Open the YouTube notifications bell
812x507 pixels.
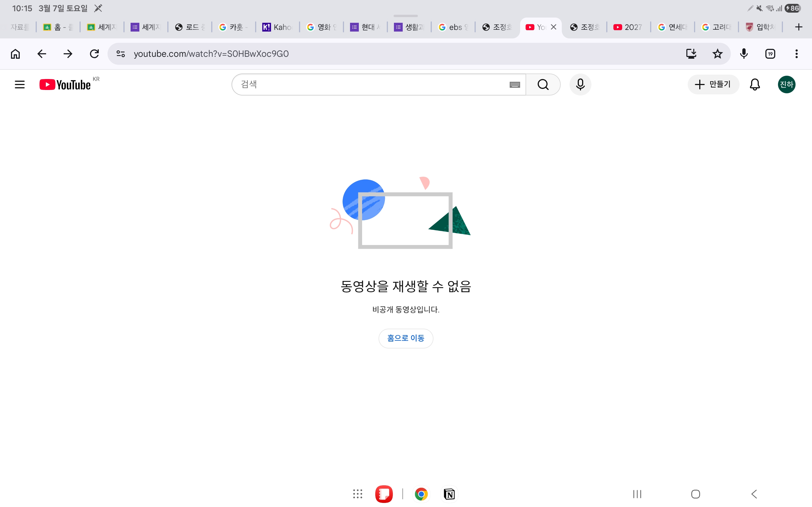click(754, 84)
